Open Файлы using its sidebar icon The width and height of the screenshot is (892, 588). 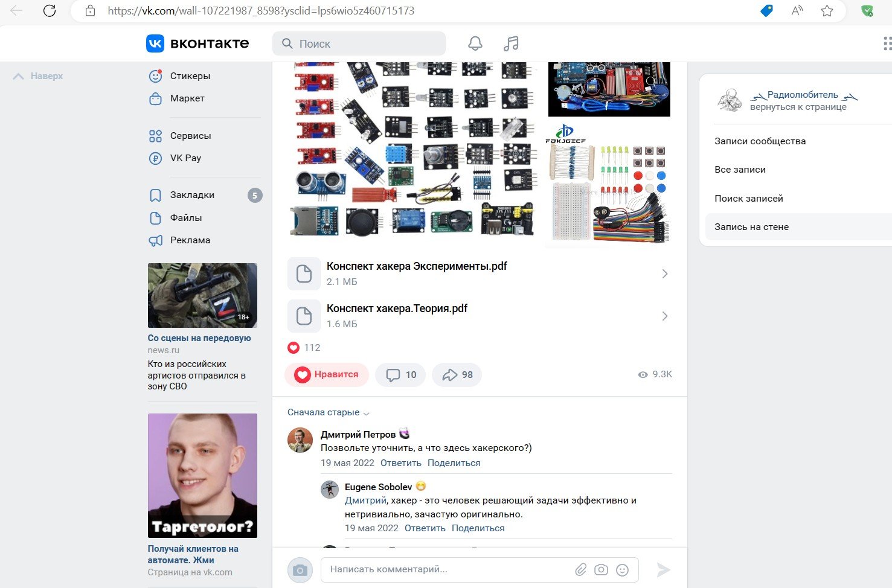pos(155,217)
